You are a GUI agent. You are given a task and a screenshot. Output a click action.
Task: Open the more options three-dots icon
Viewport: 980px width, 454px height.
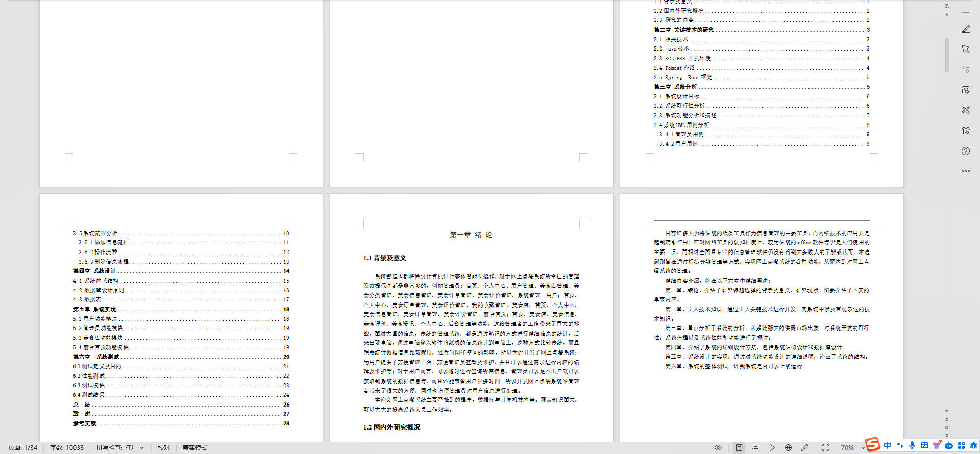[966, 171]
